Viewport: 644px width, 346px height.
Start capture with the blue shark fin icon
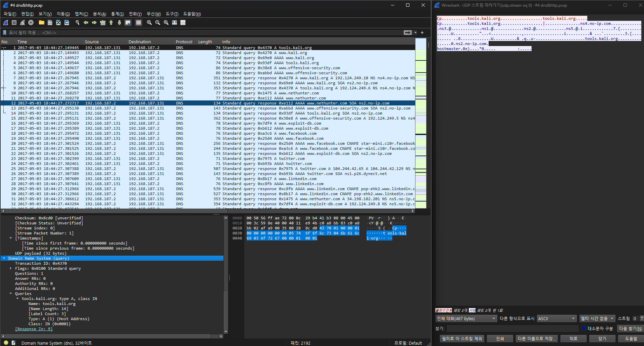(x=6, y=23)
